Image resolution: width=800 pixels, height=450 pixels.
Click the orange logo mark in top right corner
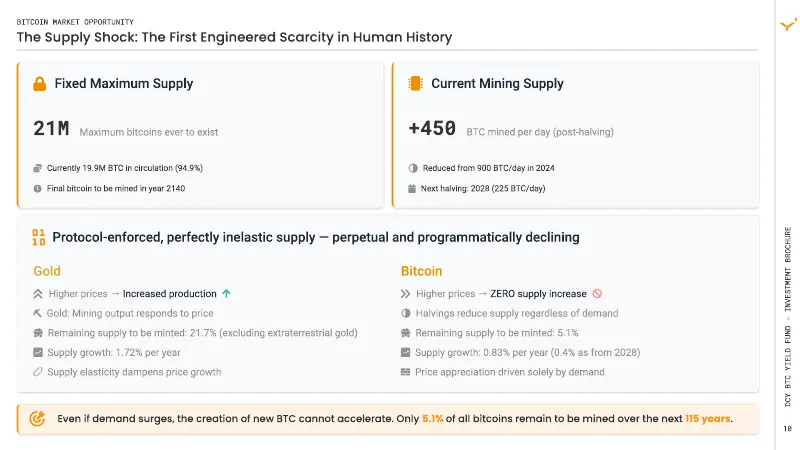point(788,24)
